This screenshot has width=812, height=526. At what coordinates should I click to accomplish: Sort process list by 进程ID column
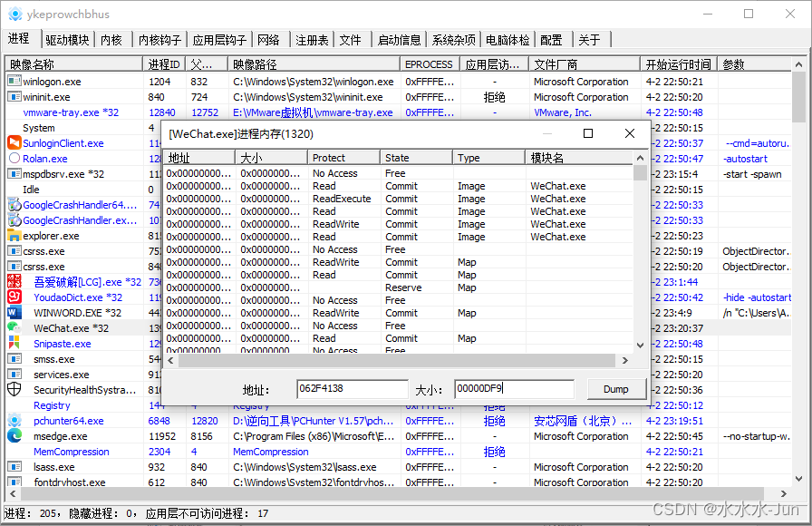click(x=164, y=64)
